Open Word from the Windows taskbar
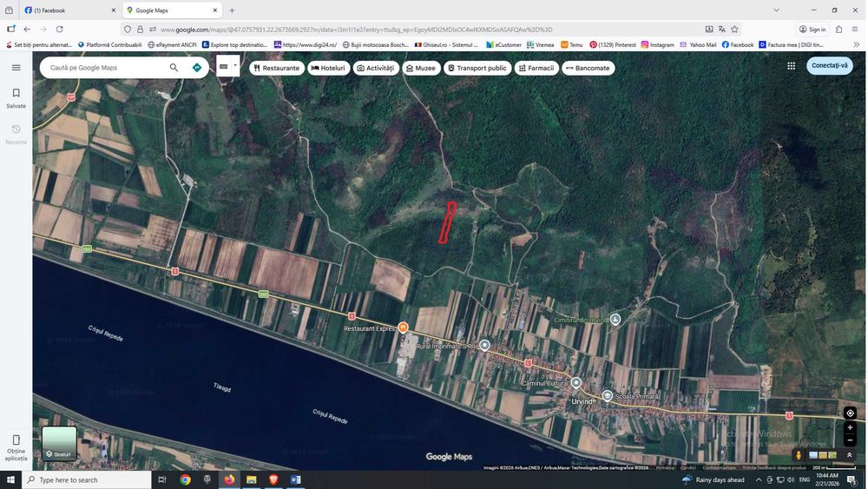868x489 pixels. (x=295, y=479)
